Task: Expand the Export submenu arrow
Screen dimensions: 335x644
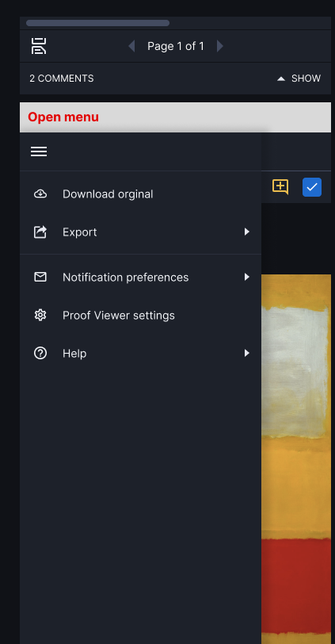Action: coord(247,232)
